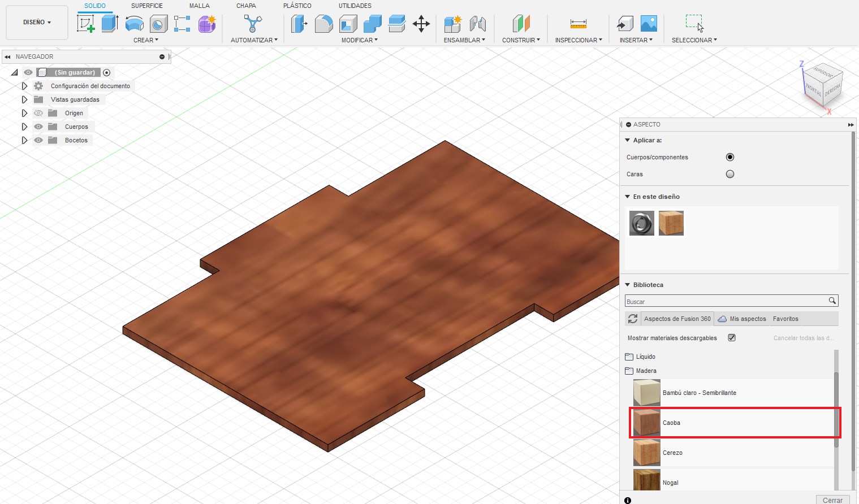Select the Offset Face tool icon
The image size is (859, 504).
pyautogui.click(x=396, y=24)
